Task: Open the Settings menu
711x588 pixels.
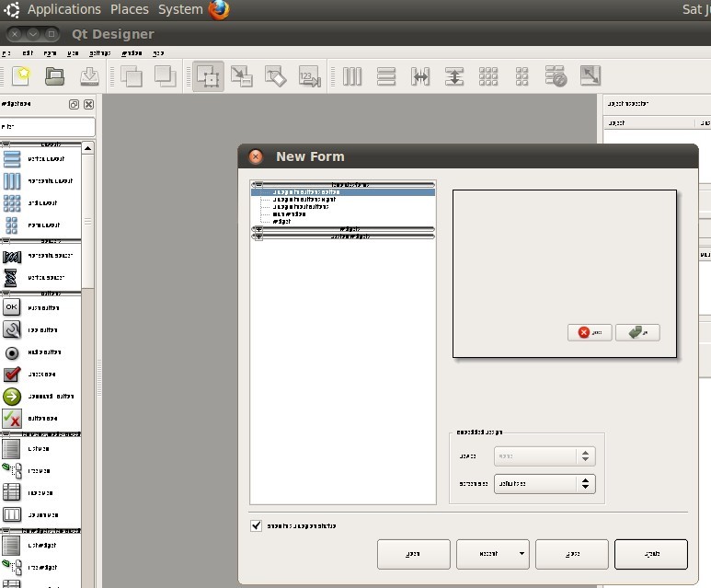Action: (x=99, y=53)
